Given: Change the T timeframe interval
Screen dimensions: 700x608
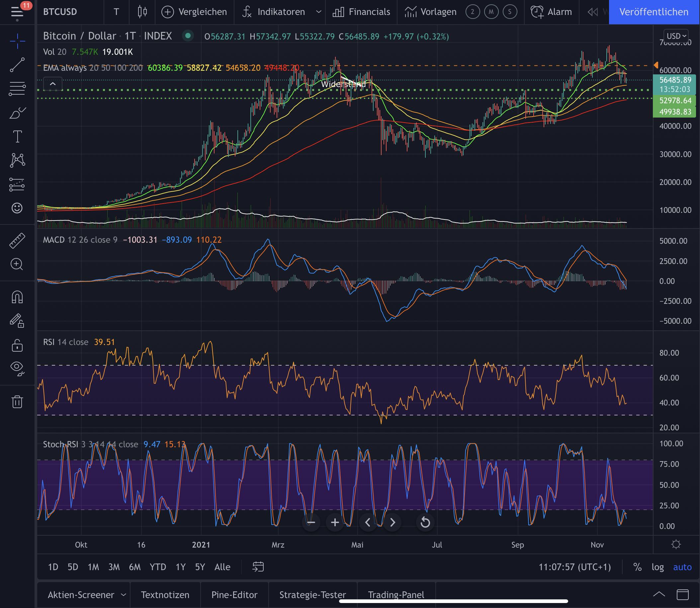Looking at the screenshot, I should pos(116,12).
